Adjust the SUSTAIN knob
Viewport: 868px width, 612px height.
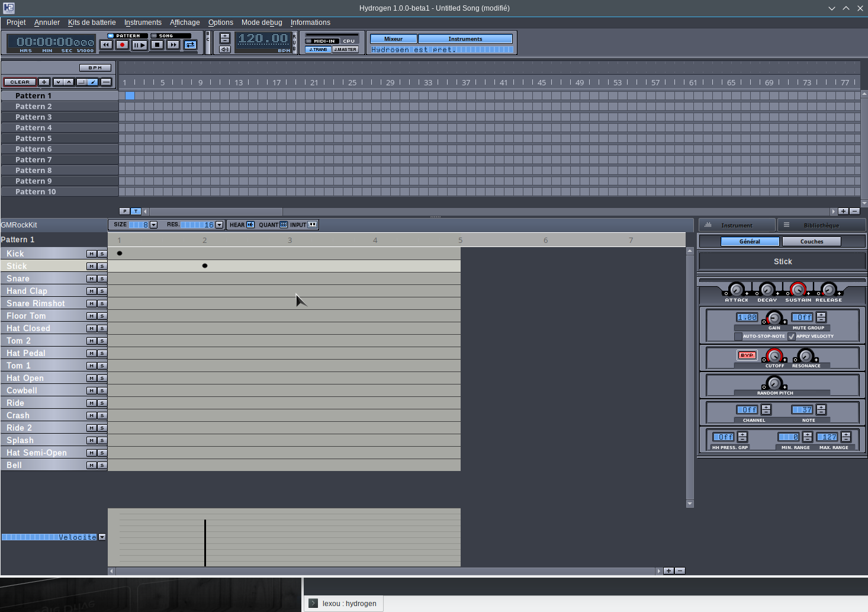click(x=798, y=290)
